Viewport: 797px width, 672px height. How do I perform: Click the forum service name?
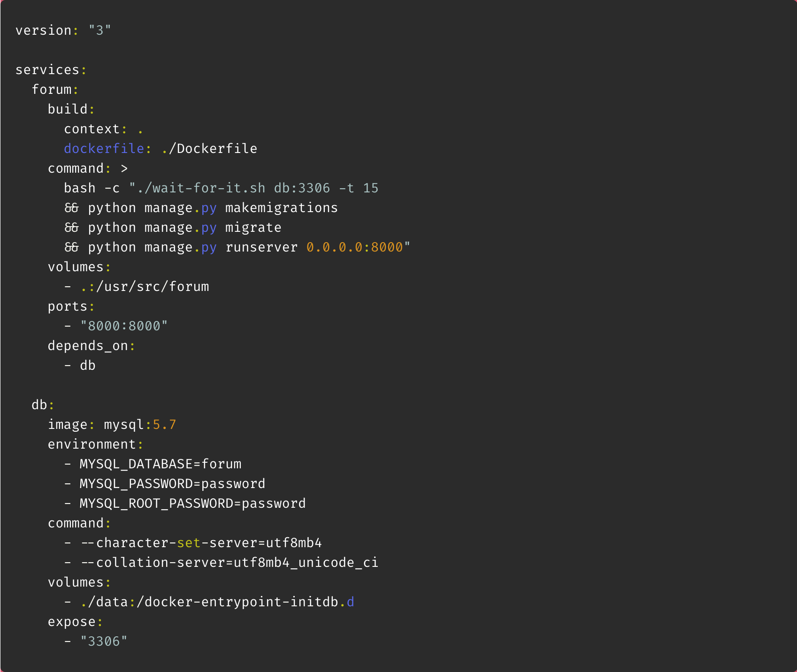(52, 89)
